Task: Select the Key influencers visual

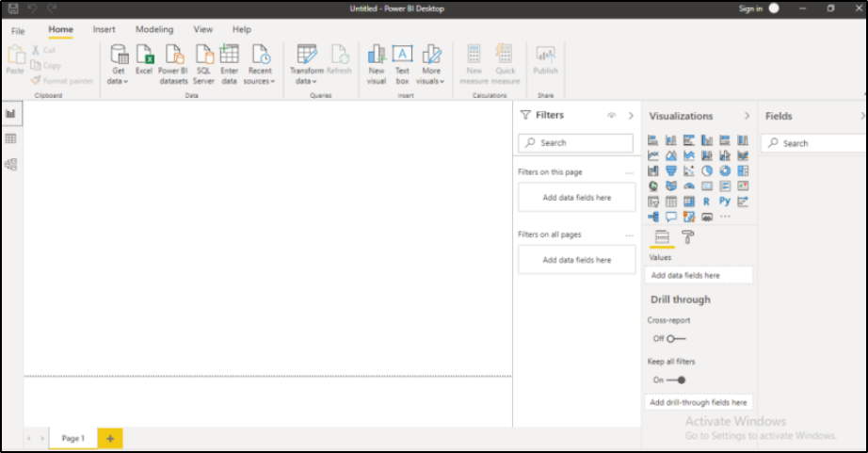Action: [x=743, y=202]
